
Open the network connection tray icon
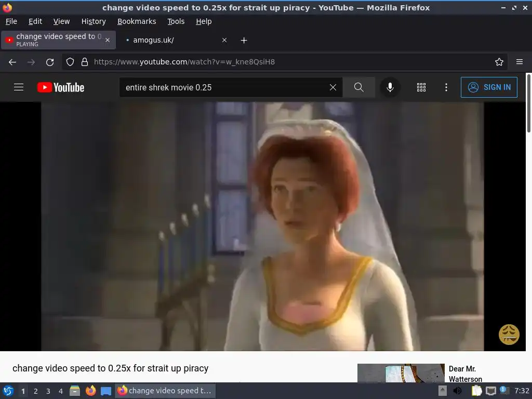pyautogui.click(x=490, y=391)
